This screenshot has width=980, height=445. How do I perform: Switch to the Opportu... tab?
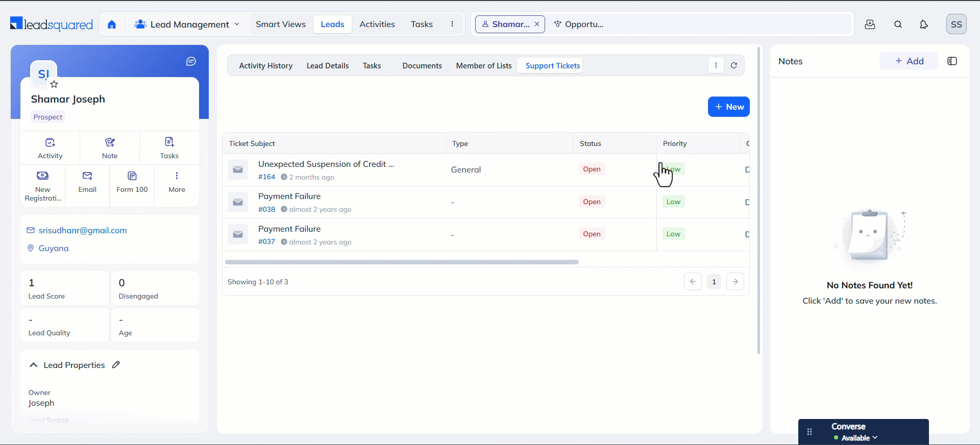pos(579,24)
